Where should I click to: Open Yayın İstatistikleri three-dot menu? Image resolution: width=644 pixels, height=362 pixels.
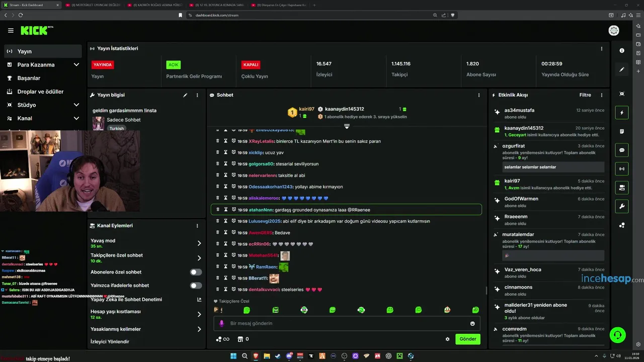point(601,49)
